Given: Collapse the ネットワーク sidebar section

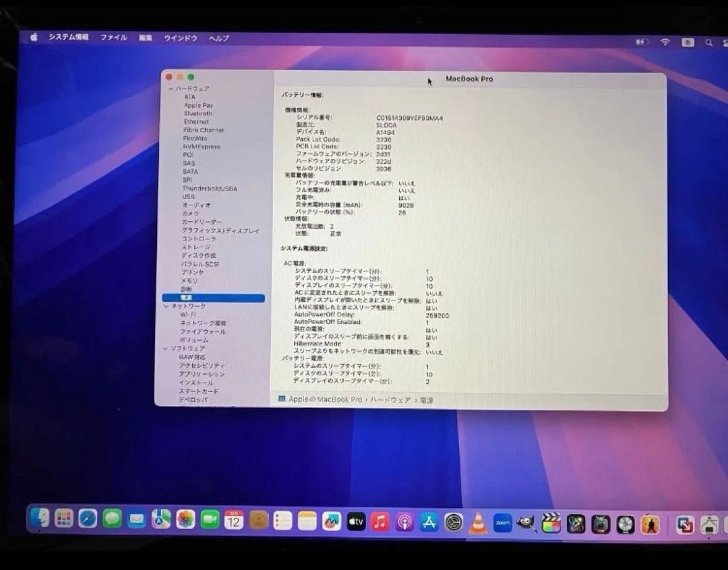Looking at the screenshot, I should coord(165,305).
